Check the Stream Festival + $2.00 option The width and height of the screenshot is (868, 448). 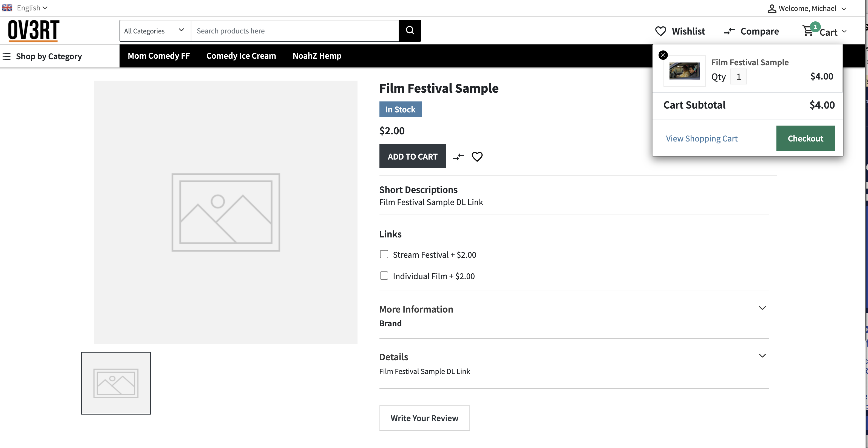(x=384, y=254)
